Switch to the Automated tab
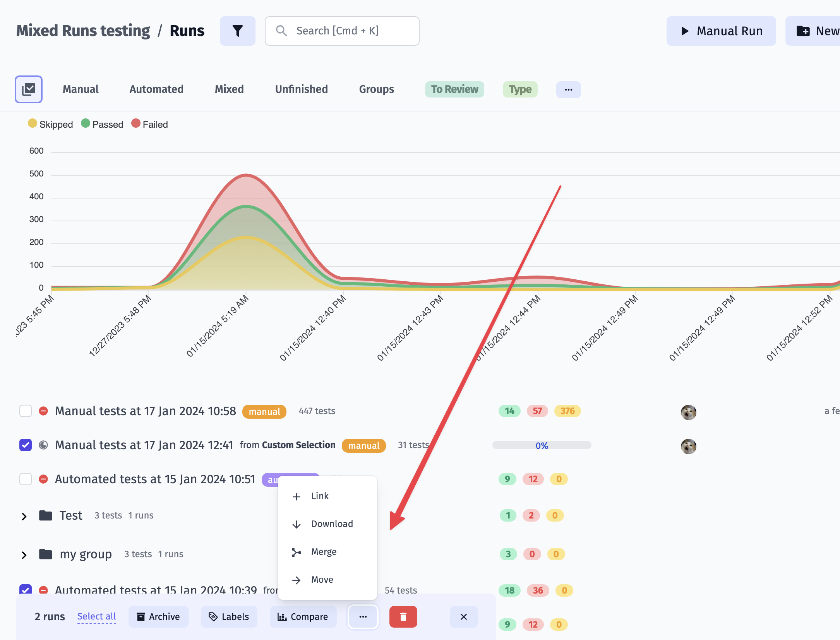The height and width of the screenshot is (640, 840). pyautogui.click(x=156, y=89)
